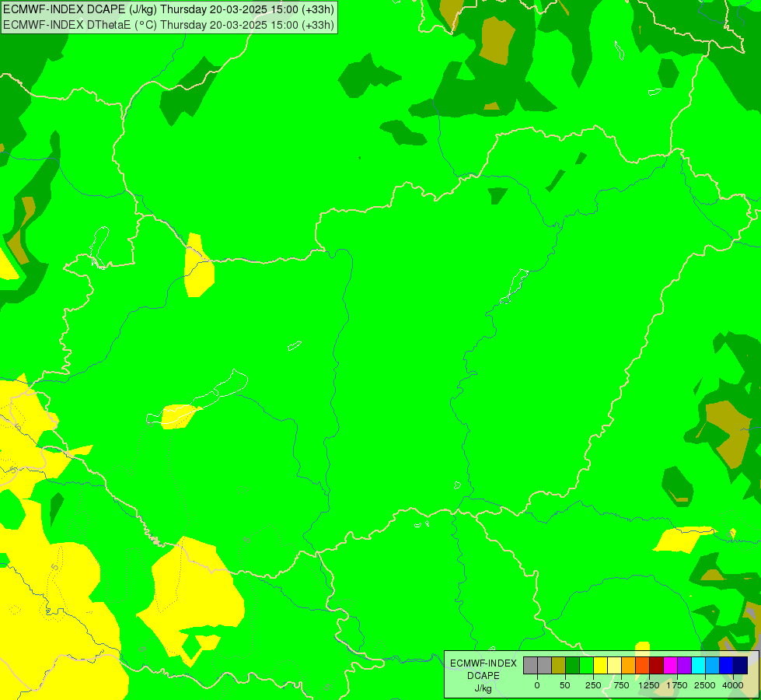Click the DThetaE (°C) title line
761x700 pixels.
point(169,25)
